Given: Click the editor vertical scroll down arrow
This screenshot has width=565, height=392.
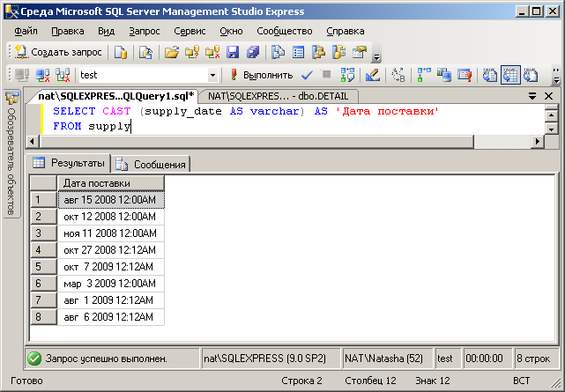Looking at the screenshot, I should pos(552,129).
